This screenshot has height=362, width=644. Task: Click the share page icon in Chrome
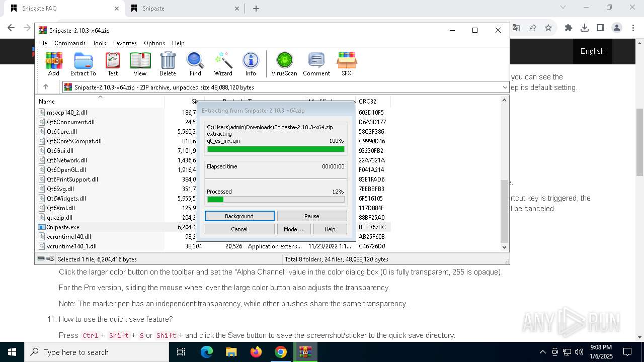532,28
